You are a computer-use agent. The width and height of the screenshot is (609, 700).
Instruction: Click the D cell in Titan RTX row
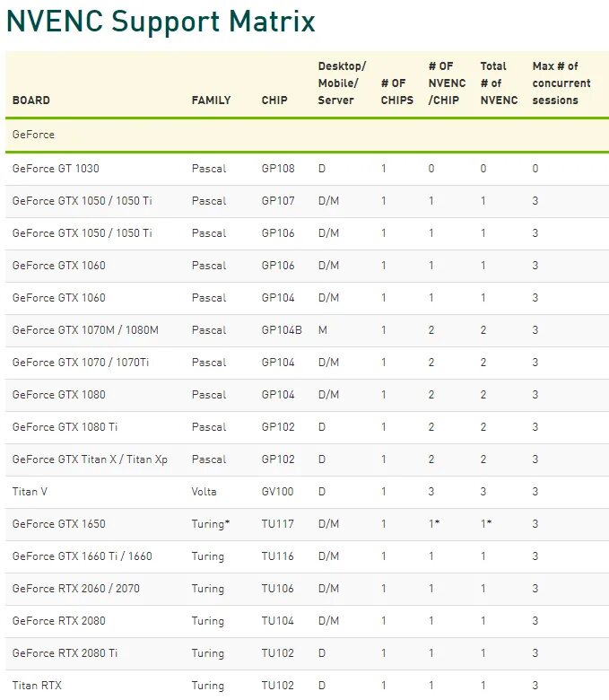click(322, 686)
